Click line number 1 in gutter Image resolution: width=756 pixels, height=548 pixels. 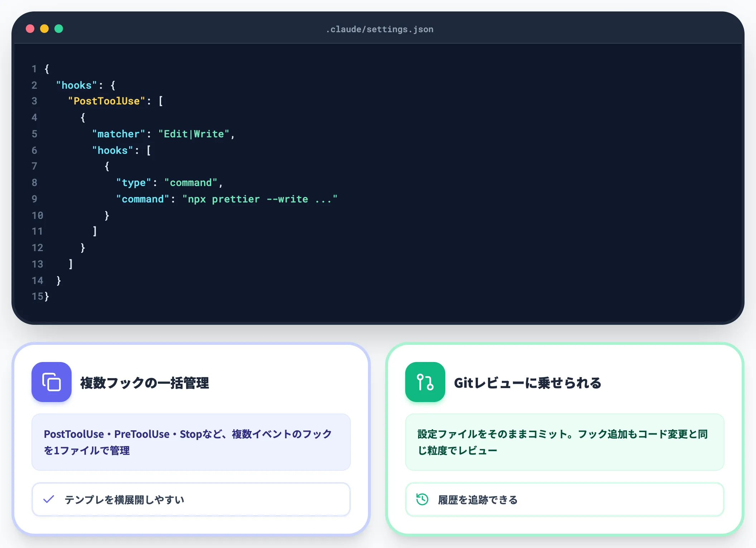pos(34,69)
